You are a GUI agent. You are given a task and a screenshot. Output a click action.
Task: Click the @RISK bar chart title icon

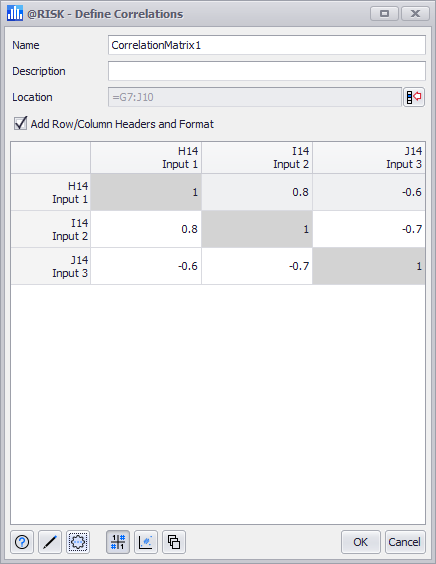[x=15, y=14]
